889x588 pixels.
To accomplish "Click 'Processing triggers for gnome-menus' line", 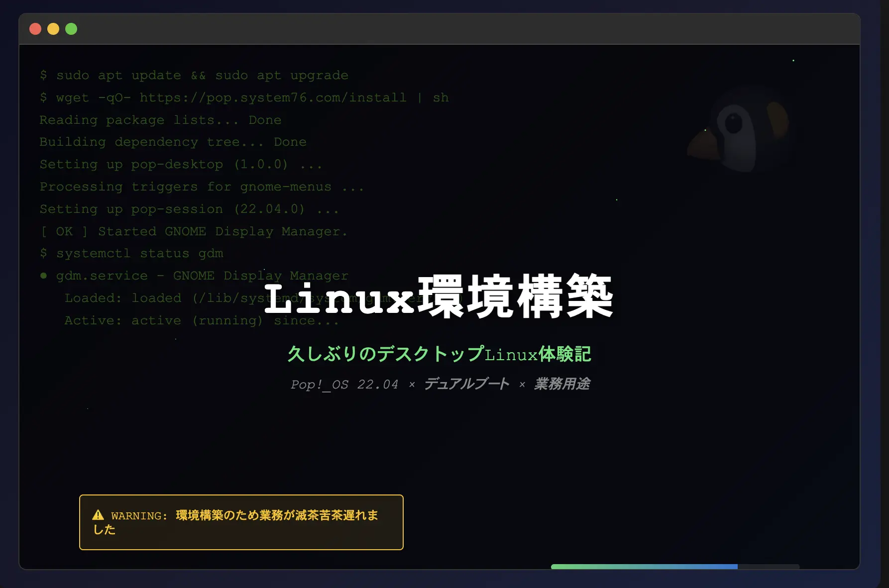I will click(x=201, y=187).
